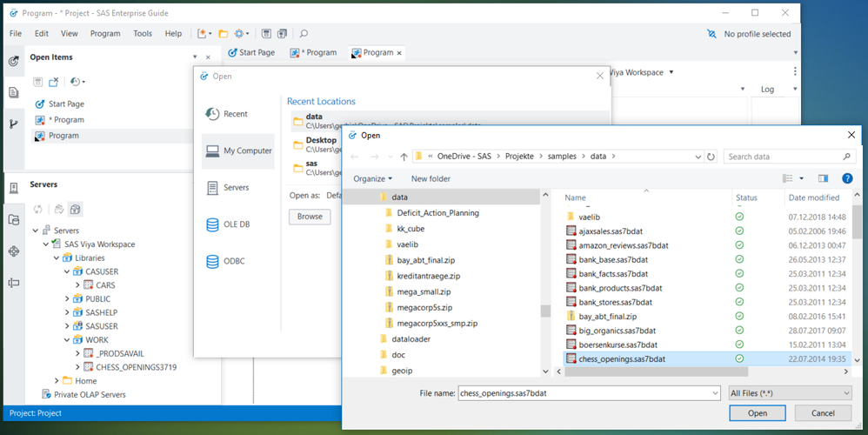Expand the SASHELP library node
Viewport: 868px width, 435px height.
[67, 312]
